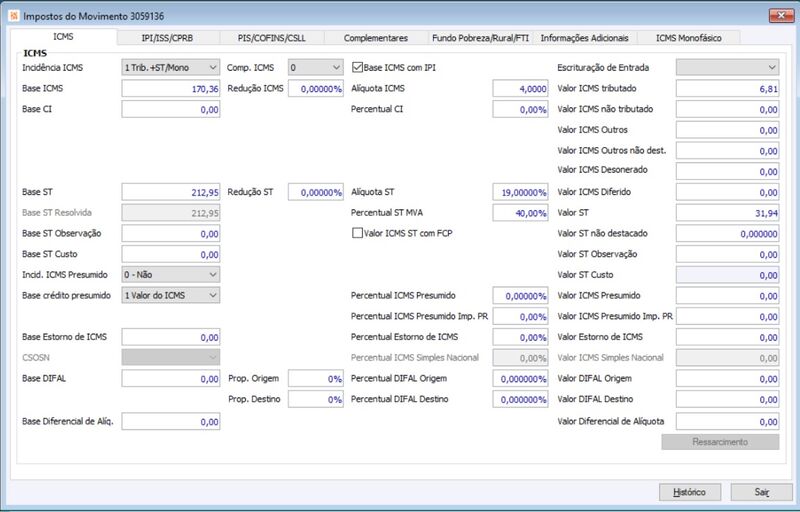Viewport: 800px width, 512px height.
Task: Select the Percentual ST MVA field
Action: [520, 213]
